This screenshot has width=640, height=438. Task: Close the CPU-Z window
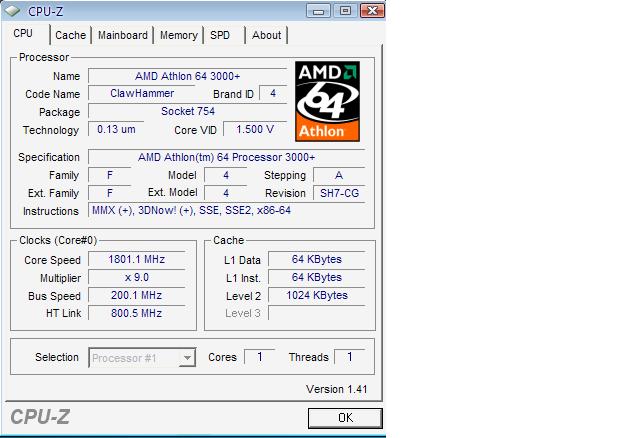[372, 11]
